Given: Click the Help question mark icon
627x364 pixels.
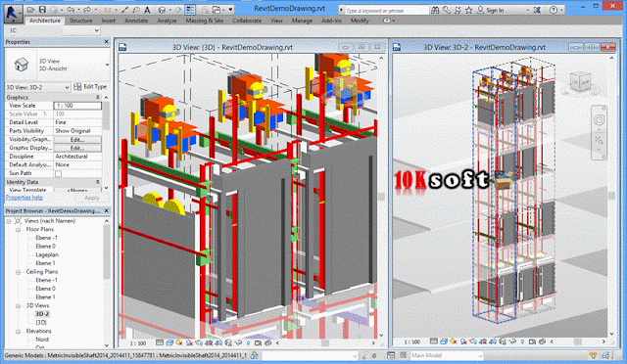Looking at the screenshot, I should click(x=554, y=10).
